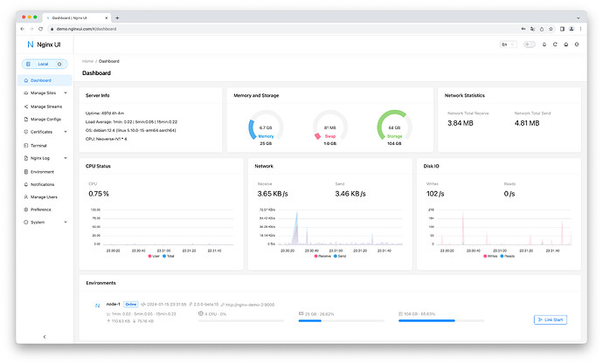
Task: Click node-1 CPU usage progress bar
Action: point(240,320)
